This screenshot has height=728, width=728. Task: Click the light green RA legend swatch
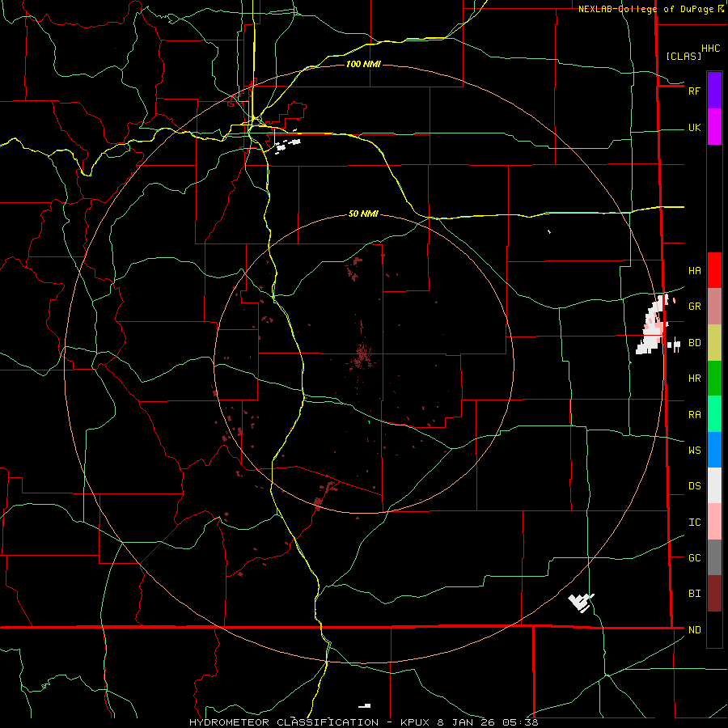[714, 414]
